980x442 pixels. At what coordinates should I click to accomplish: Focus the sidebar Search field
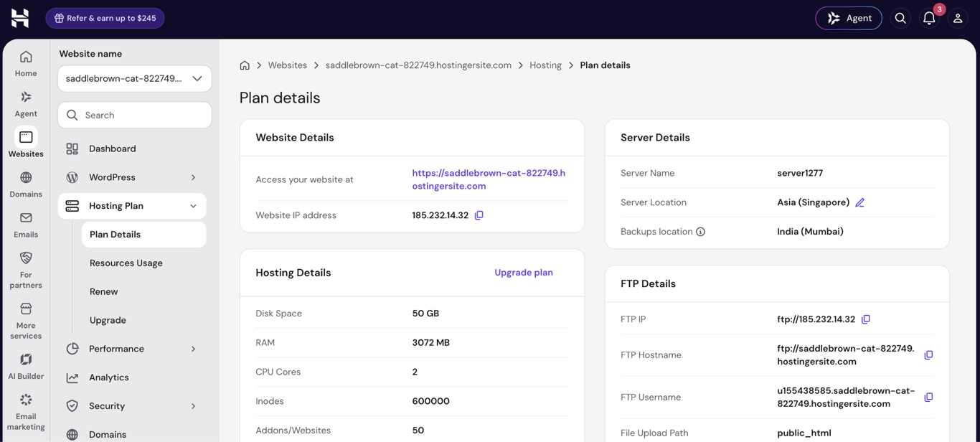[x=135, y=115]
